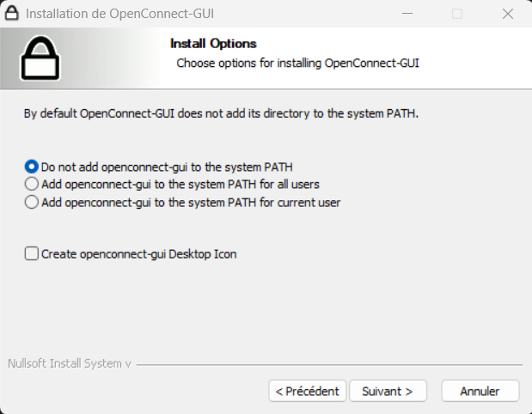Click the greyed-out maximize button

(457, 14)
